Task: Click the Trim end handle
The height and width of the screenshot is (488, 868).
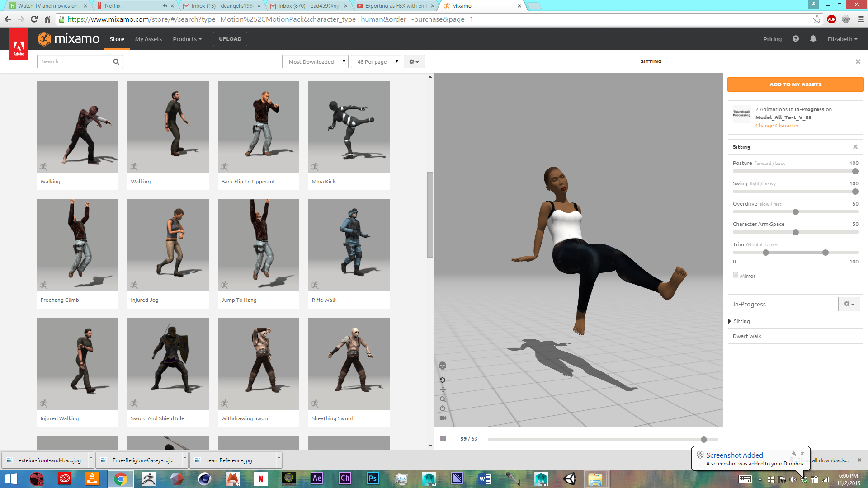Action: click(x=826, y=253)
